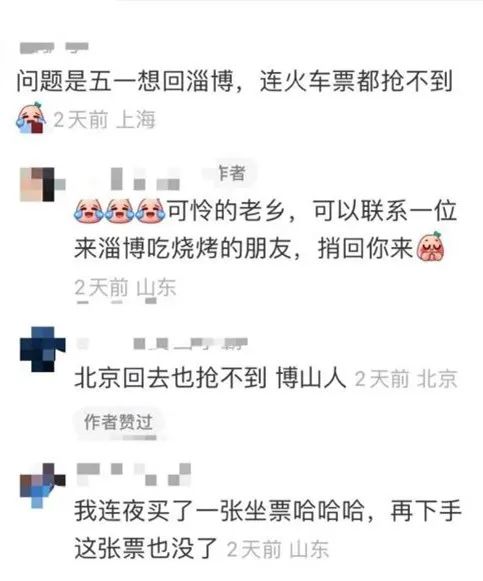Click the crying emoji beside the Shanghai timestamp

coord(31,118)
